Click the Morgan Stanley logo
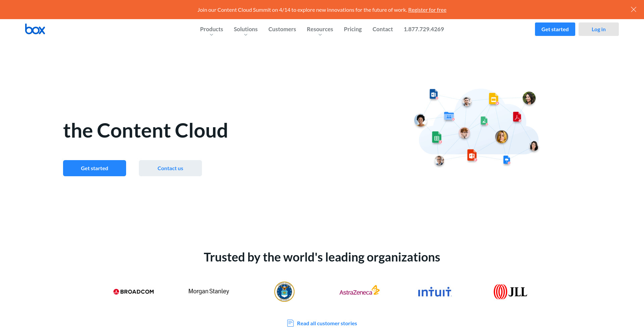Viewport: 644px width, 335px height. pyautogui.click(x=209, y=291)
